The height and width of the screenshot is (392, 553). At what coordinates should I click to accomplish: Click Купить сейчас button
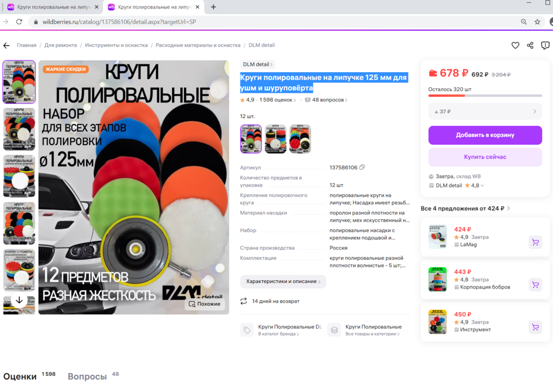pyautogui.click(x=485, y=157)
